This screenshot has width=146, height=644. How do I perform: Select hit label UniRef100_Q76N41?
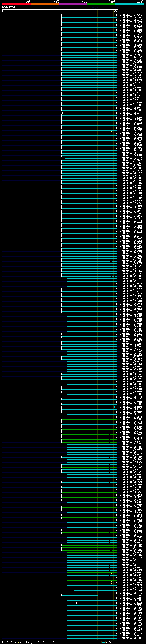[131, 595]
